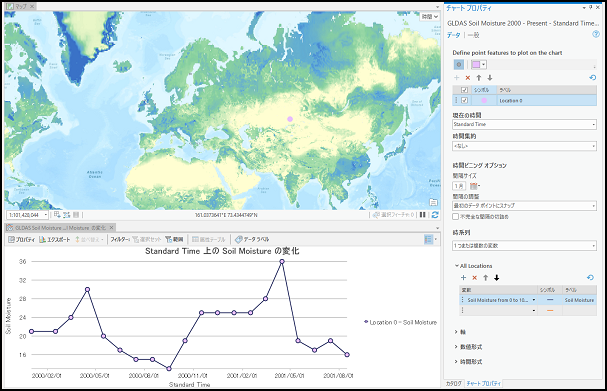Open the empty variable row dropdown
The width and height of the screenshot is (607, 391).
tap(534, 310)
